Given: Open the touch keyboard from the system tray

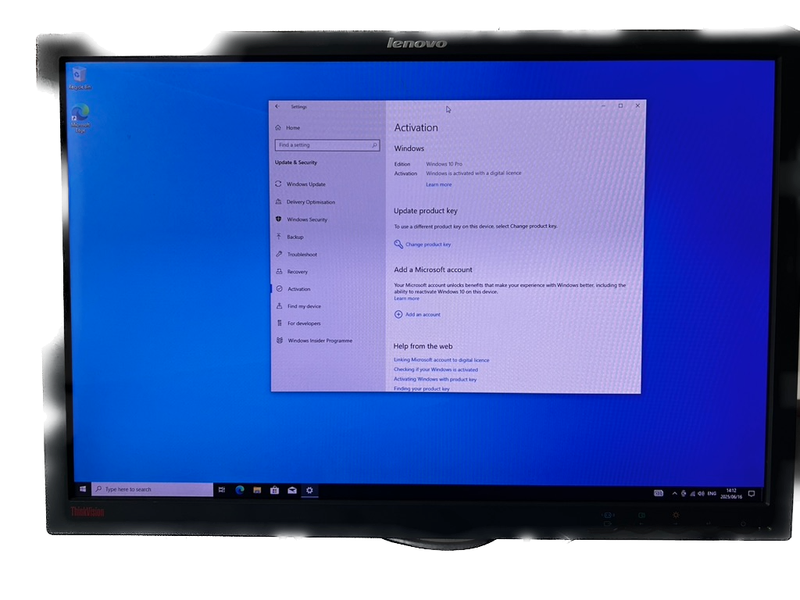Looking at the screenshot, I should (x=659, y=493).
